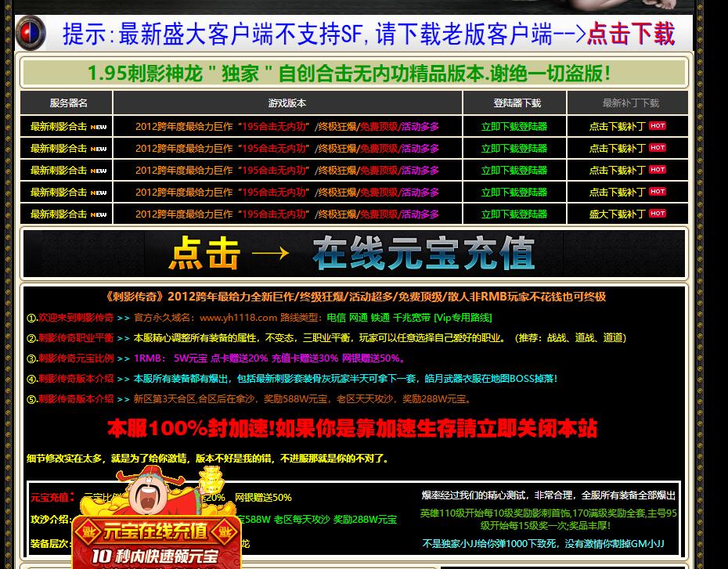Open the large "在线元宝充值" banner

[354, 254]
